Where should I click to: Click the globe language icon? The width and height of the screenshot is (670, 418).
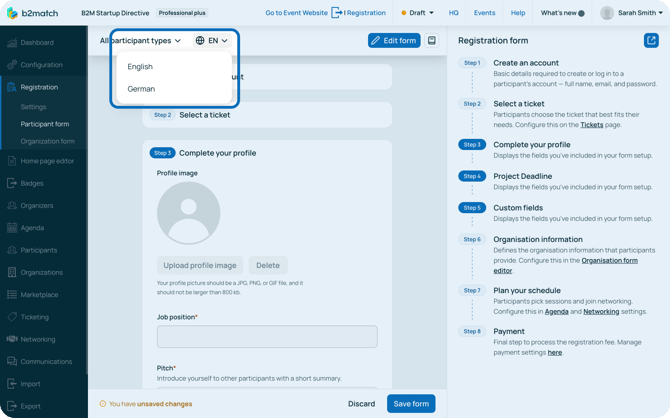click(x=200, y=40)
